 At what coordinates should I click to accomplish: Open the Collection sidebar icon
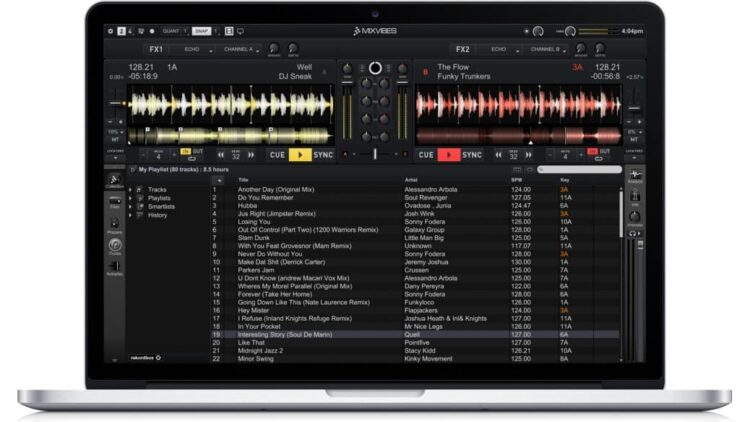pos(114,181)
